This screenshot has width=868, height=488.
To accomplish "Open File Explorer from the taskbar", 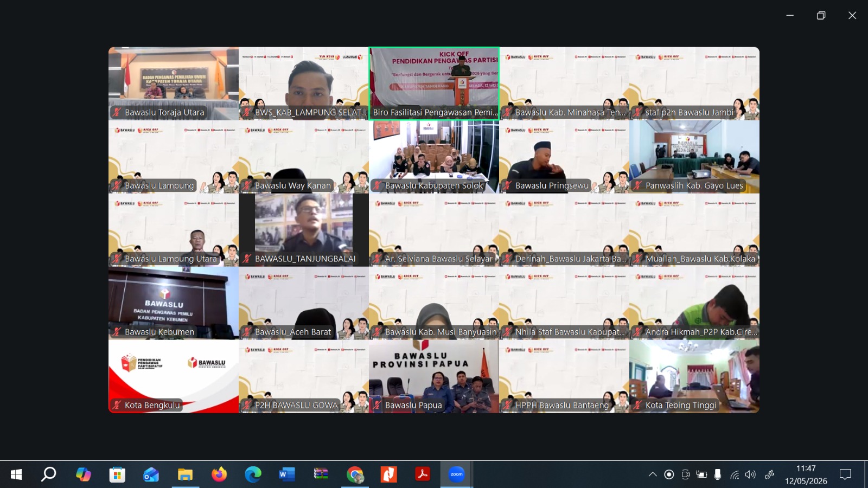I will (x=185, y=474).
